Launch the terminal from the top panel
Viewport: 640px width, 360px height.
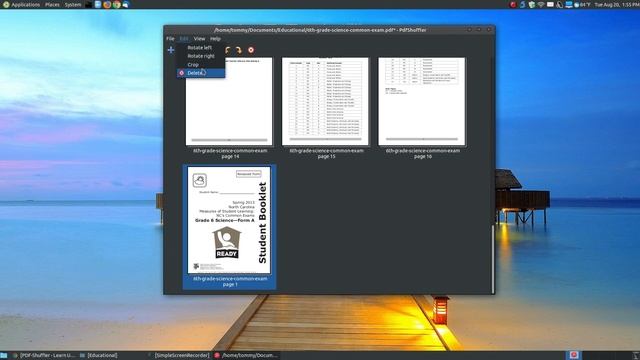click(x=89, y=4)
